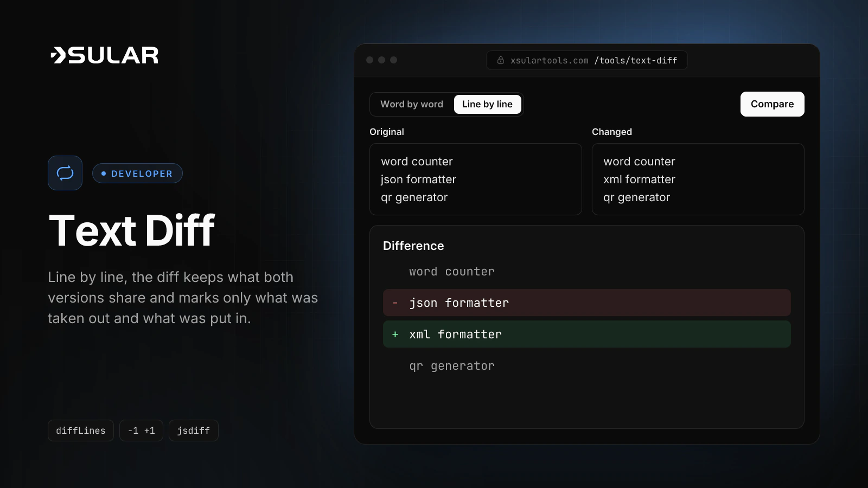Focus the Changed text box
The image size is (868, 488).
(698, 179)
